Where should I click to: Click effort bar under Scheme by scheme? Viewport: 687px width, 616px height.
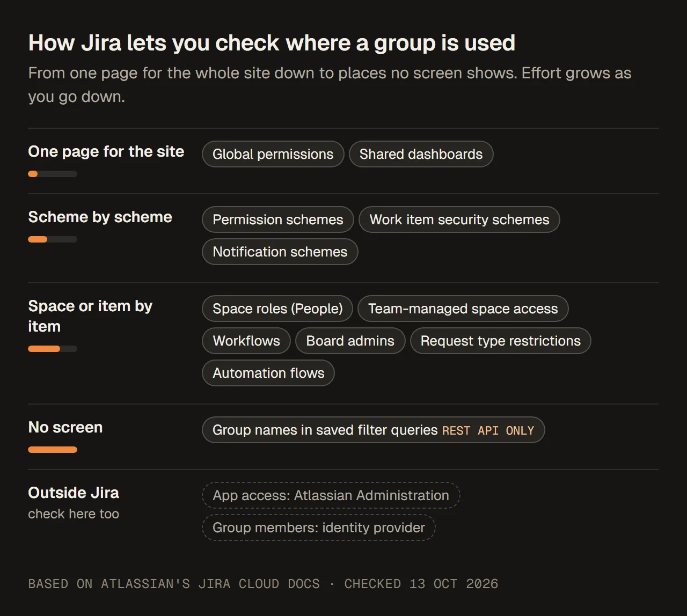(x=53, y=239)
